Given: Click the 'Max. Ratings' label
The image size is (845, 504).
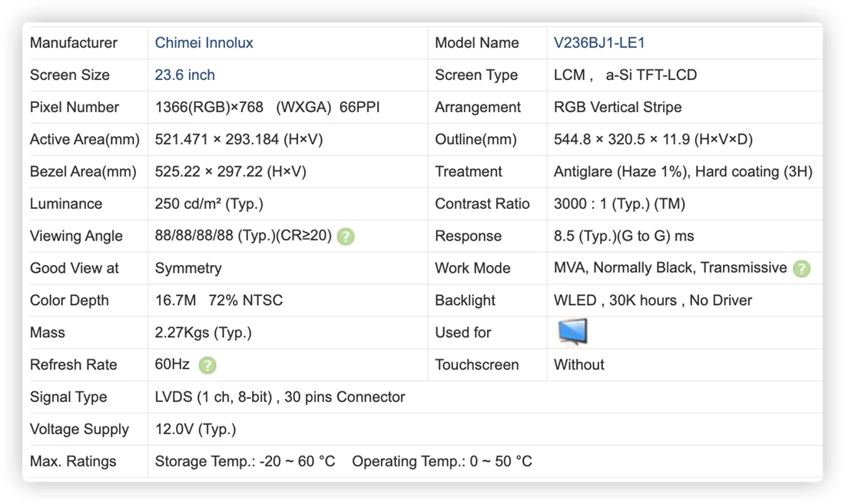Looking at the screenshot, I should coord(73,462).
